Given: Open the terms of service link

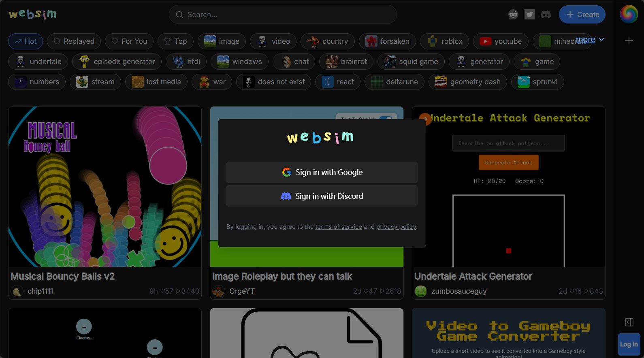Looking at the screenshot, I should coord(339,227).
